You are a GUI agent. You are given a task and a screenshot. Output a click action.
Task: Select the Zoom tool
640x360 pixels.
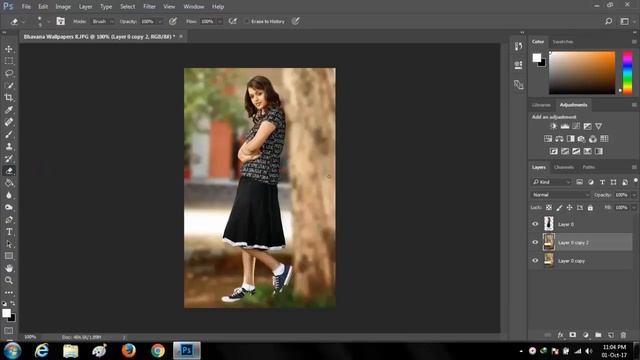9,280
